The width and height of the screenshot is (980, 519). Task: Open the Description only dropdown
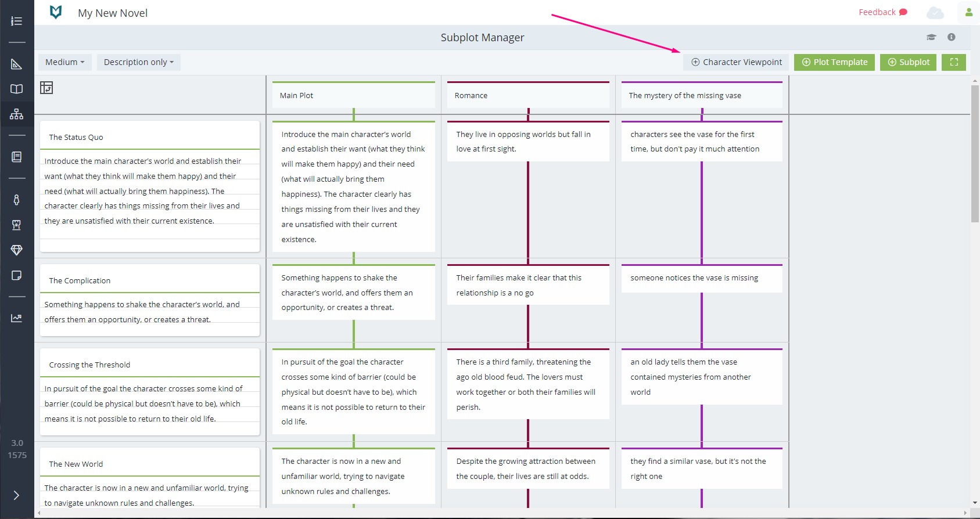139,62
